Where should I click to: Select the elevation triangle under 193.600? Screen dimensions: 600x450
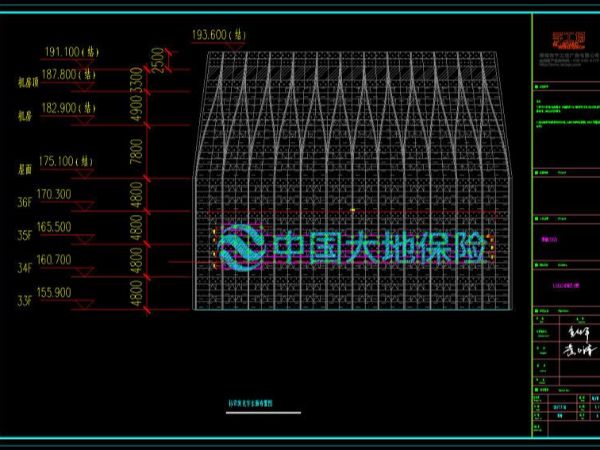[x=235, y=47]
